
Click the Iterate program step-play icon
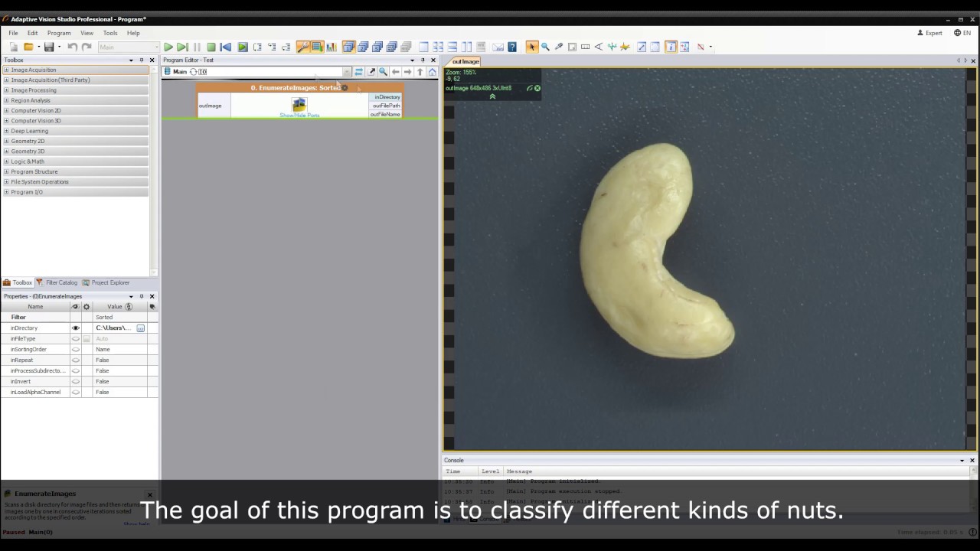point(182,47)
